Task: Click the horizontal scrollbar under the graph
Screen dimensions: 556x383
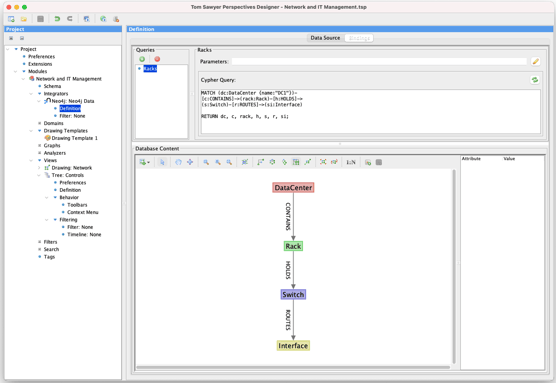Action: [x=293, y=367]
